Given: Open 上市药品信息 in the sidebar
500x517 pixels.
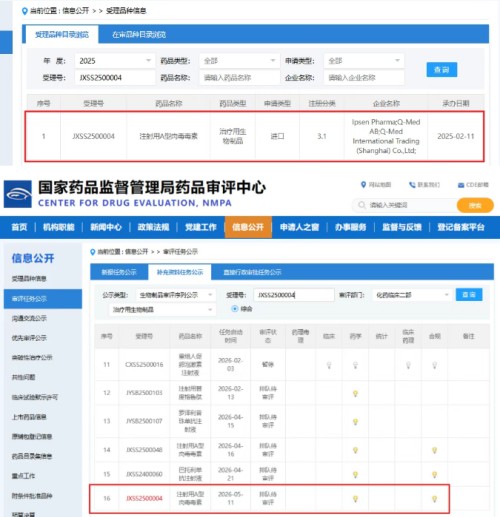Looking at the screenshot, I should coord(29,417).
